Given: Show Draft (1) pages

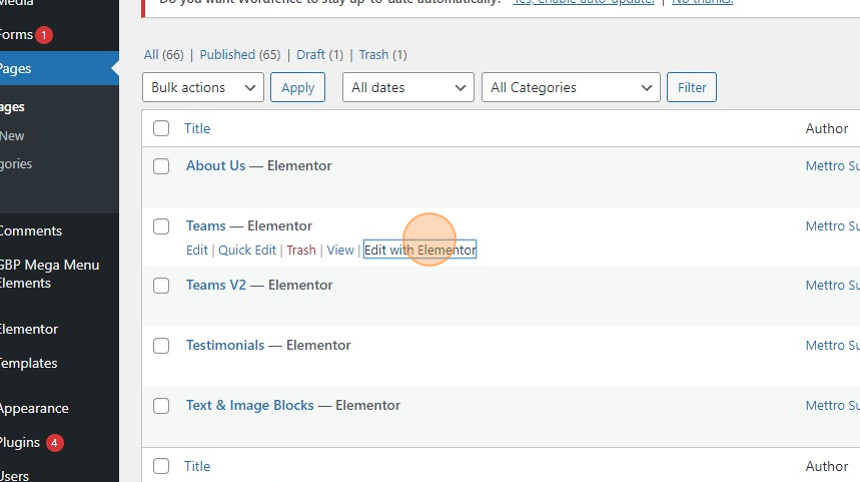Looking at the screenshot, I should click(x=320, y=55).
